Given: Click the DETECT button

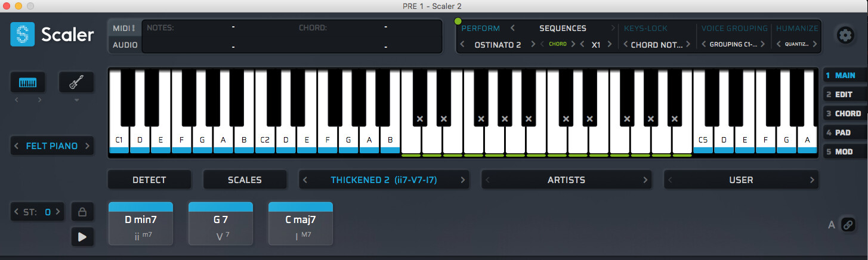Looking at the screenshot, I should pos(149,179).
